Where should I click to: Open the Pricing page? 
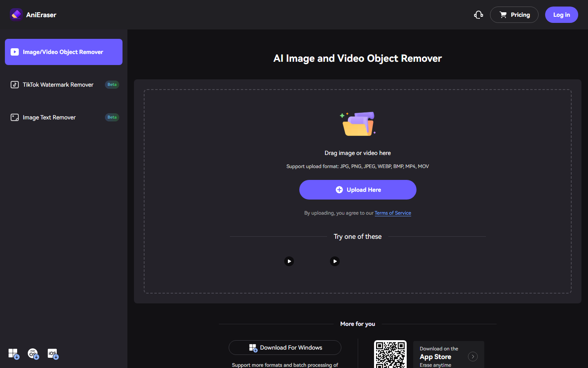click(x=514, y=15)
